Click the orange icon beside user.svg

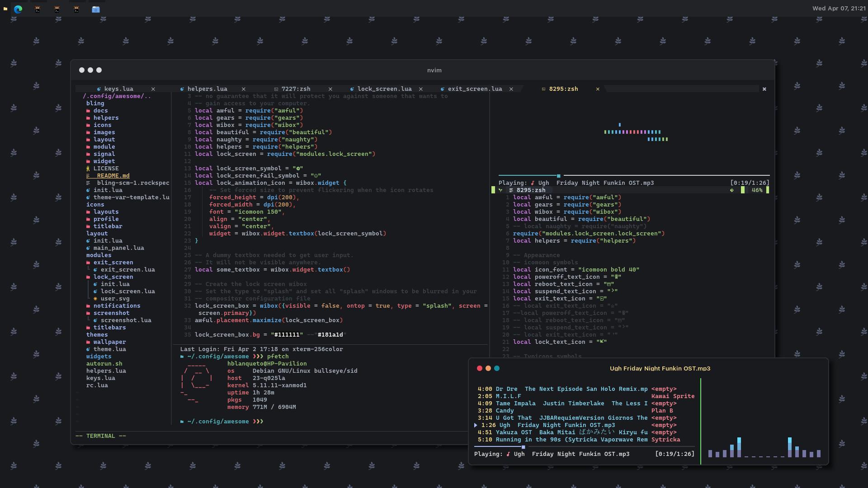95,299
